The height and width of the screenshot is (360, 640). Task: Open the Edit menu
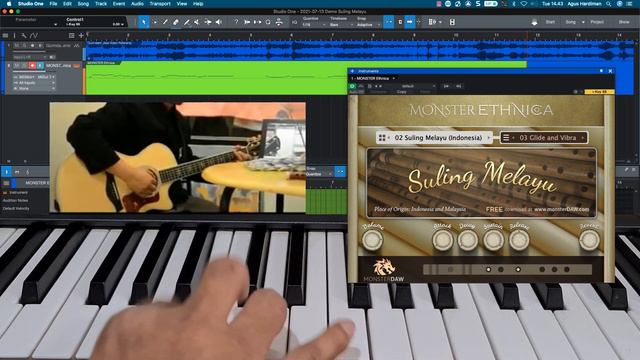(67, 4)
